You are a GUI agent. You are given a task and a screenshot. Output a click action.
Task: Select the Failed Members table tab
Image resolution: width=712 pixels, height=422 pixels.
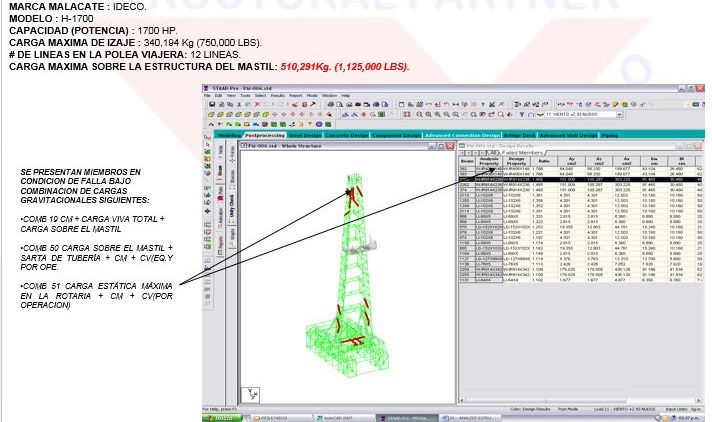522,153
